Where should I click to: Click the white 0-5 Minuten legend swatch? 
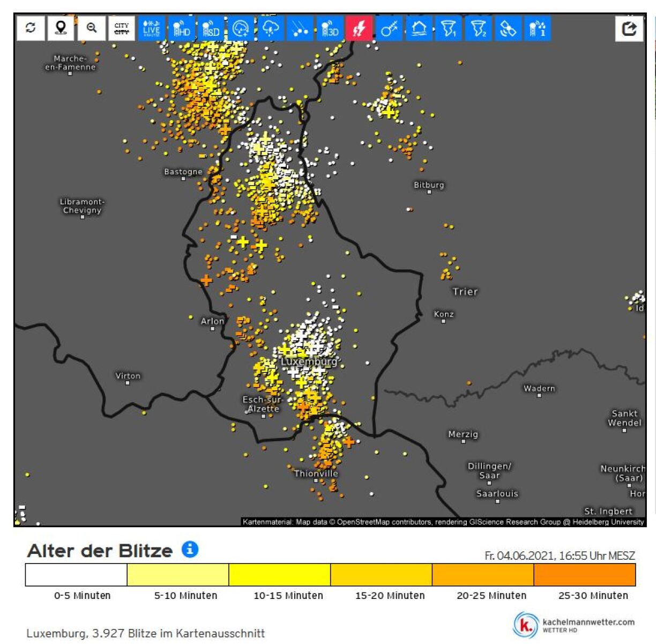pos(76,575)
